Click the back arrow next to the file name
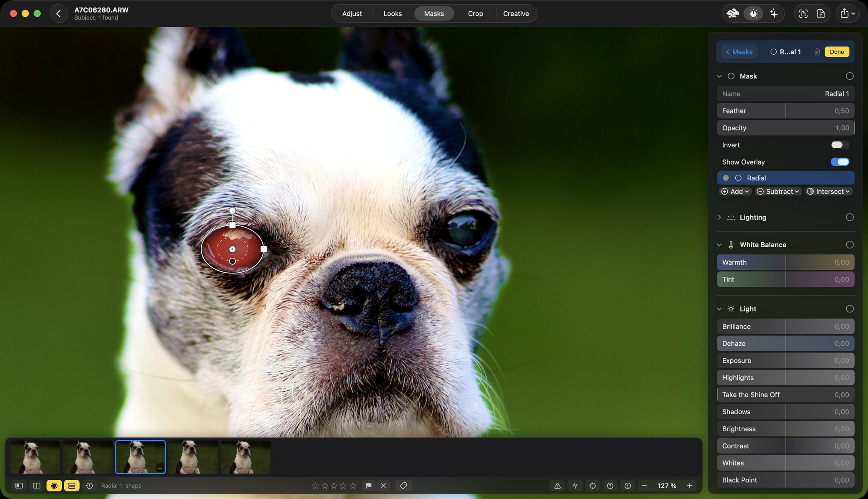The width and height of the screenshot is (868, 499). (x=58, y=14)
